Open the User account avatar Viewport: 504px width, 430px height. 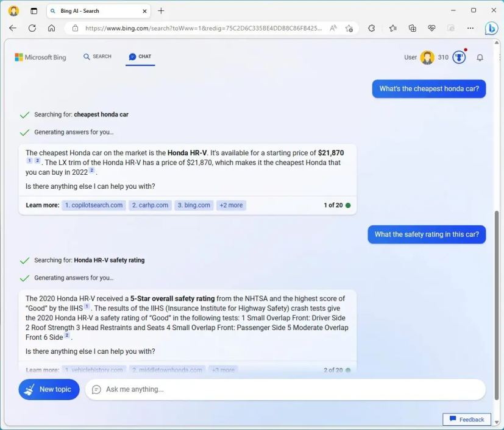[427, 57]
